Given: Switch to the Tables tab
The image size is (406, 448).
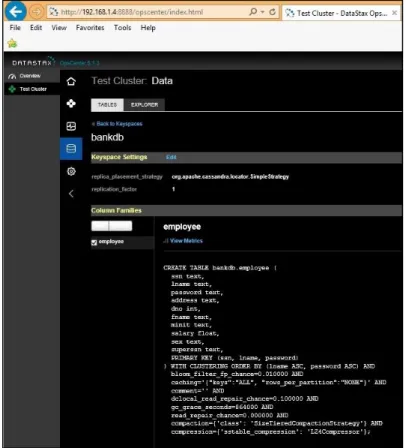Looking at the screenshot, I should point(107,105).
